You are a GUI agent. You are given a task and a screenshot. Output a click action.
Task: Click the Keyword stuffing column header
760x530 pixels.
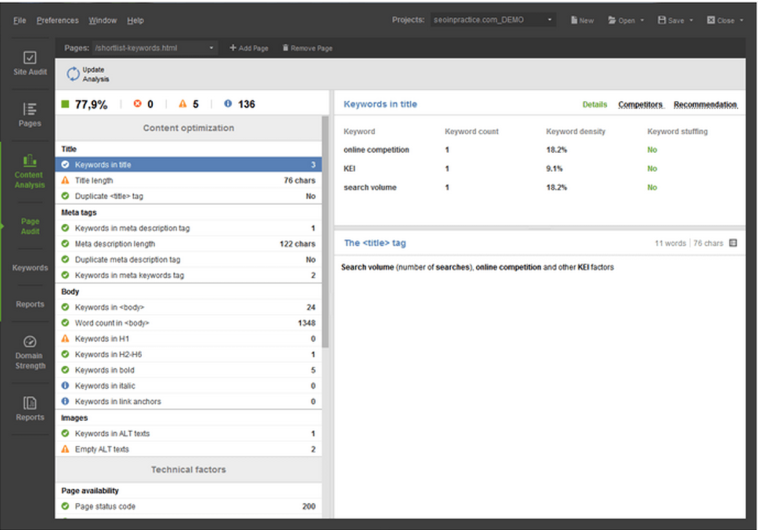click(677, 131)
